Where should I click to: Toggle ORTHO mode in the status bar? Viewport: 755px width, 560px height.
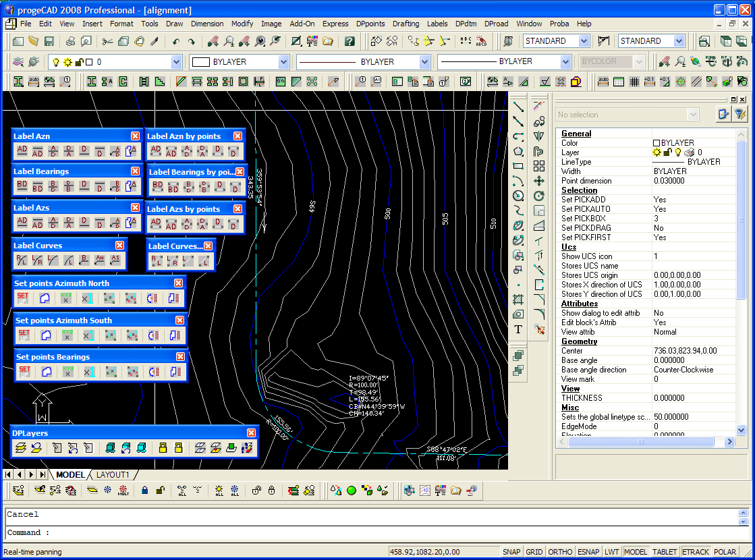(559, 552)
